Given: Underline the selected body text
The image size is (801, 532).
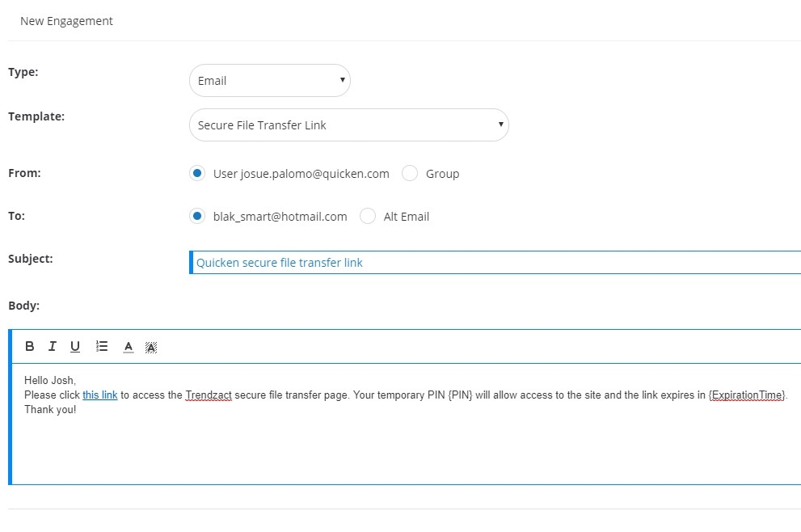Looking at the screenshot, I should (75, 346).
